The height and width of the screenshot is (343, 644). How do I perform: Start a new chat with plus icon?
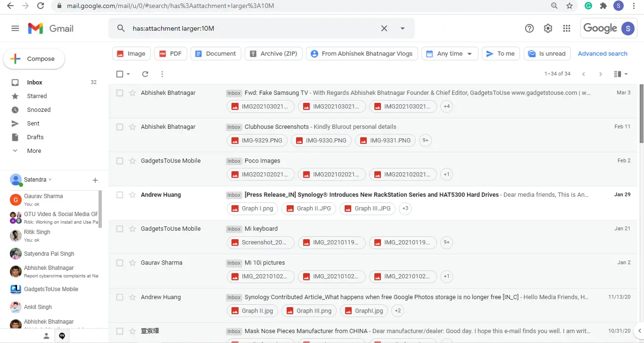coord(95,180)
